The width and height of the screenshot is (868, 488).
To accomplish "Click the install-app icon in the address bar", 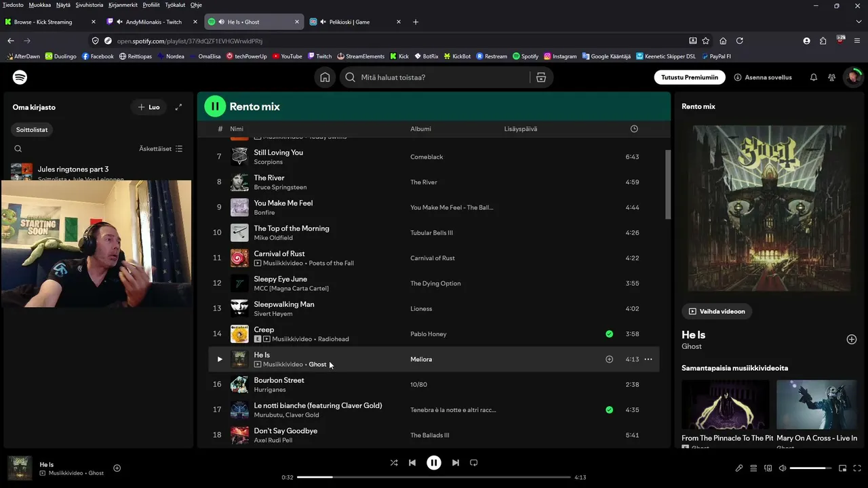I will (x=692, y=41).
